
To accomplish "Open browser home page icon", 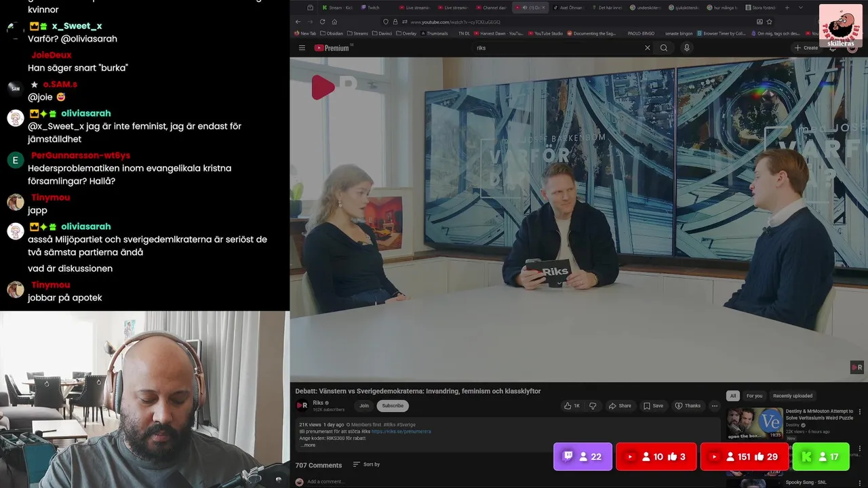I will pos(334,22).
